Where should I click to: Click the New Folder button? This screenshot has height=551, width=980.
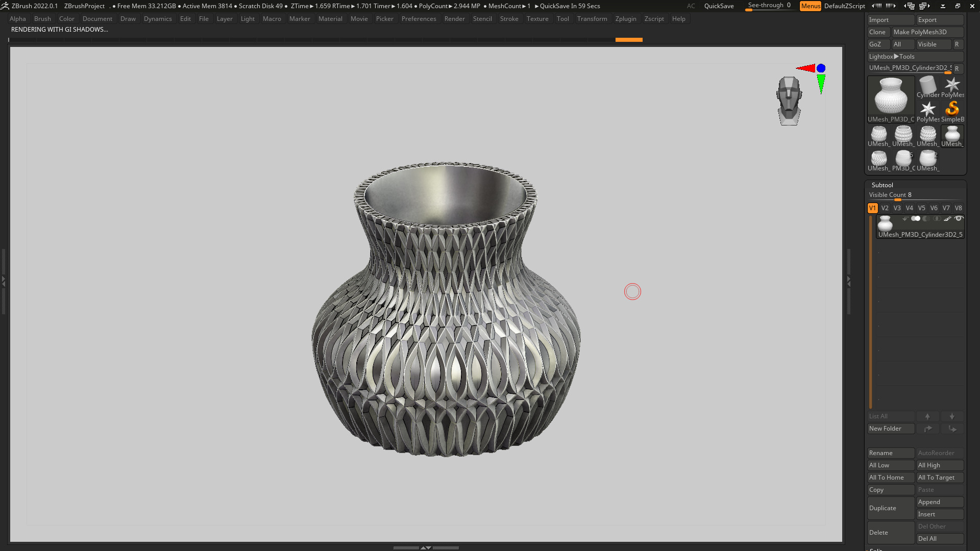point(891,429)
